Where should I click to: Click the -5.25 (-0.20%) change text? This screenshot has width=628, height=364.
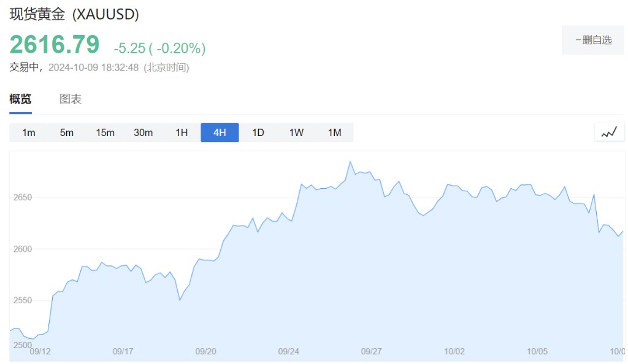point(159,48)
